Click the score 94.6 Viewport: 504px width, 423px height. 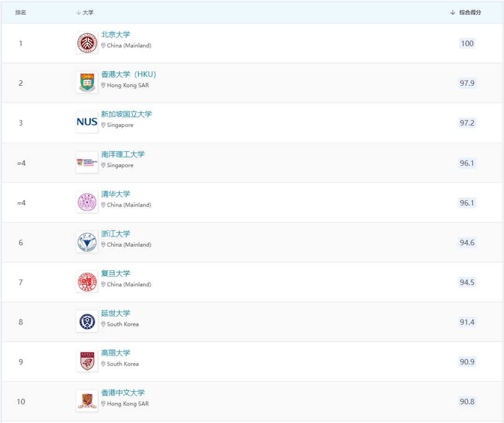pos(467,243)
